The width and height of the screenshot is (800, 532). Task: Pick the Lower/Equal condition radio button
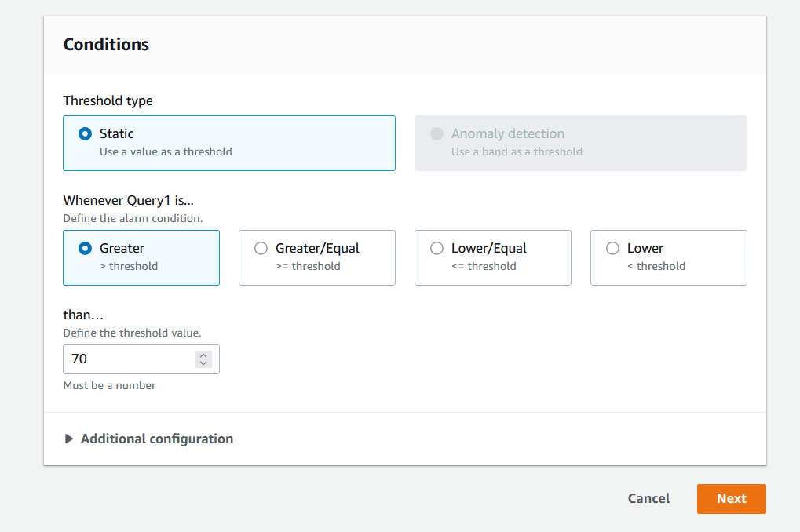click(x=437, y=249)
